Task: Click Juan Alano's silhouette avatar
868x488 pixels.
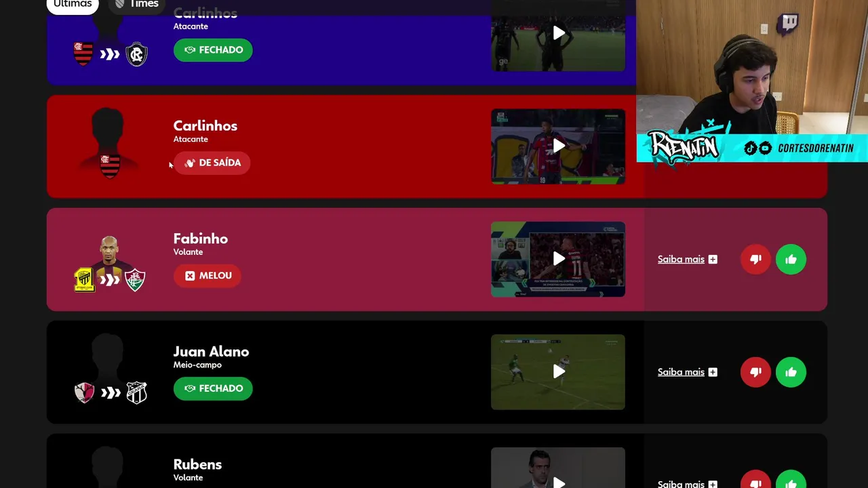Action: 108,356
